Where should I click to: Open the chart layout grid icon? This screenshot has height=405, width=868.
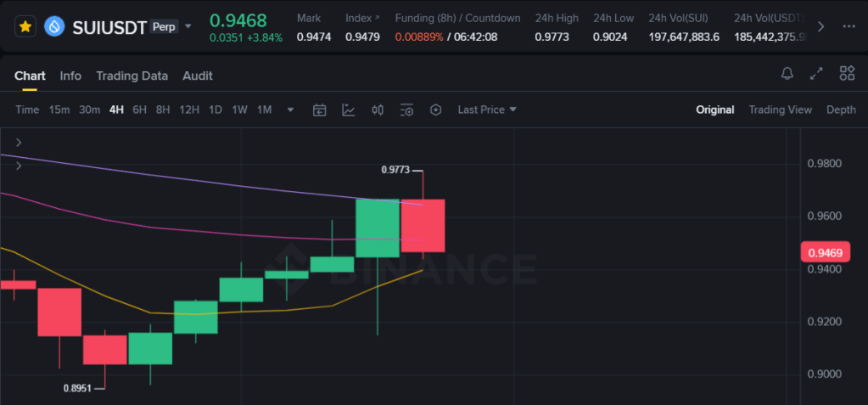[x=847, y=74]
